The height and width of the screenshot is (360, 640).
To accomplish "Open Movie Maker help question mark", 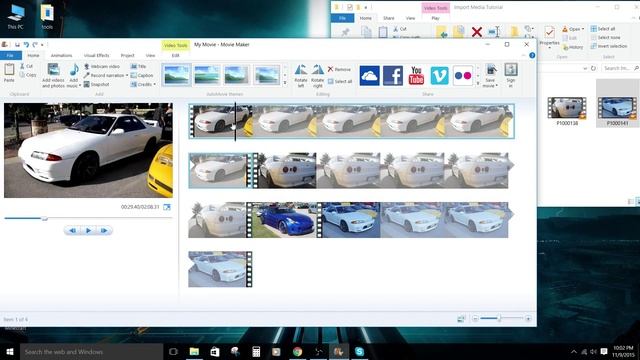I will pyautogui.click(x=532, y=55).
